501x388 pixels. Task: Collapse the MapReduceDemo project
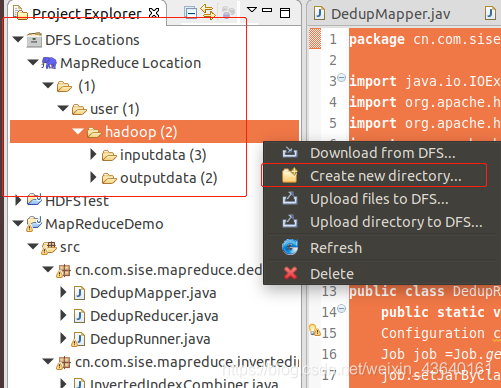click(18, 223)
